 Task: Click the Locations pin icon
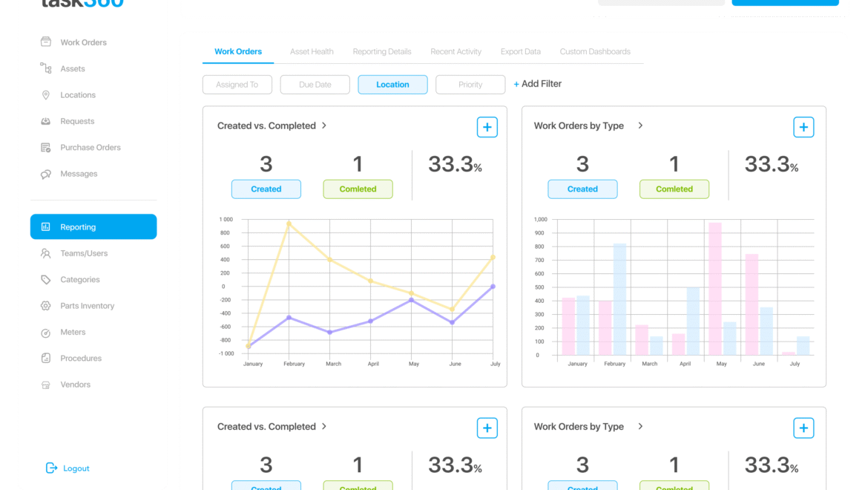46,95
